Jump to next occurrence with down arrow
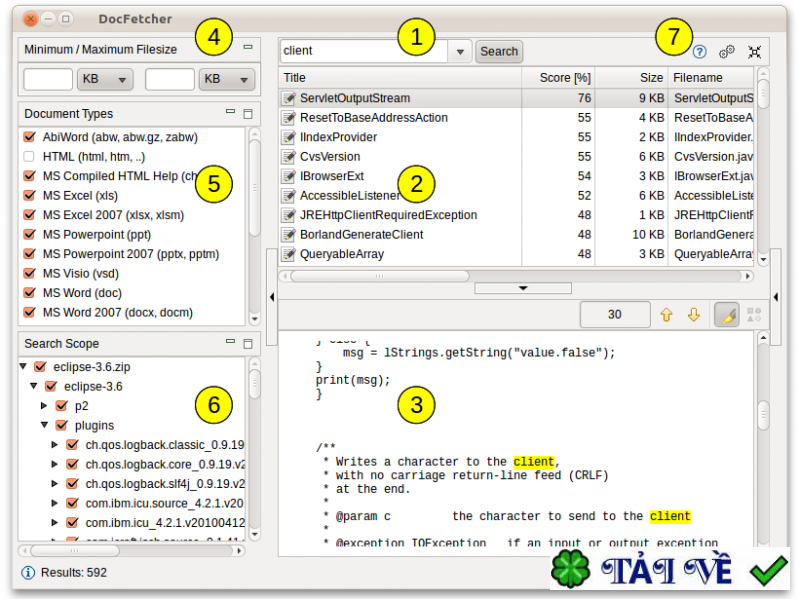Image resolution: width=800 pixels, height=600 pixels. 693,314
